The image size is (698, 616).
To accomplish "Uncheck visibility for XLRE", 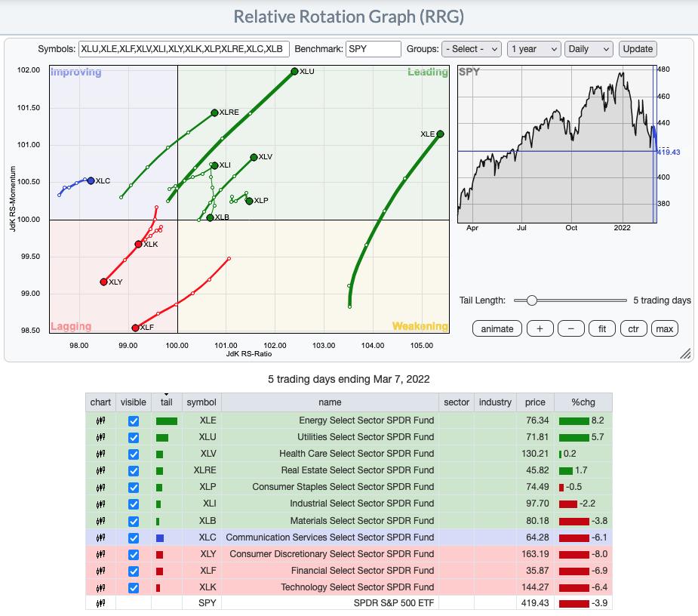I will click(x=133, y=471).
